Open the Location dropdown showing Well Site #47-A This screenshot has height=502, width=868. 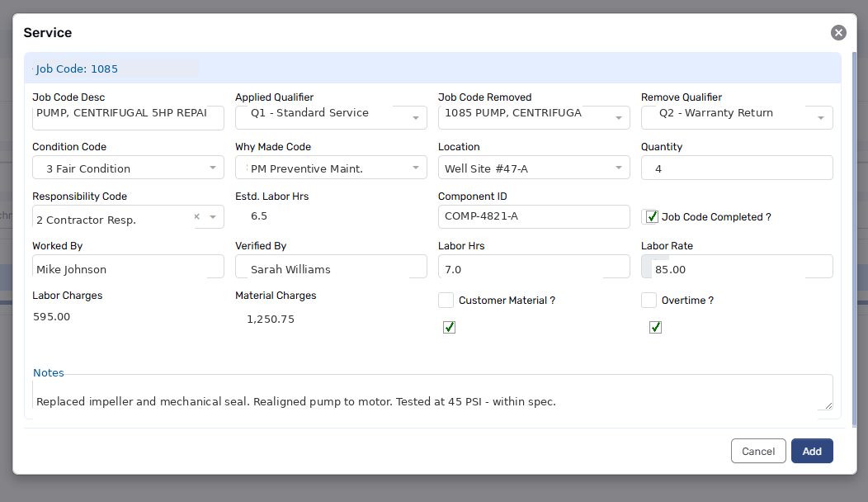point(534,167)
